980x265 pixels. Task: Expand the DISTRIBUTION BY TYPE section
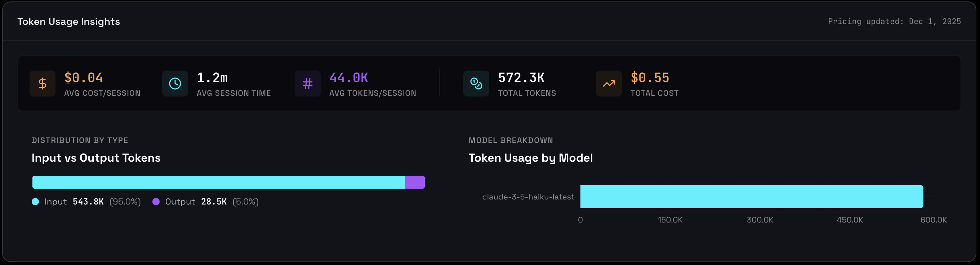click(80, 140)
